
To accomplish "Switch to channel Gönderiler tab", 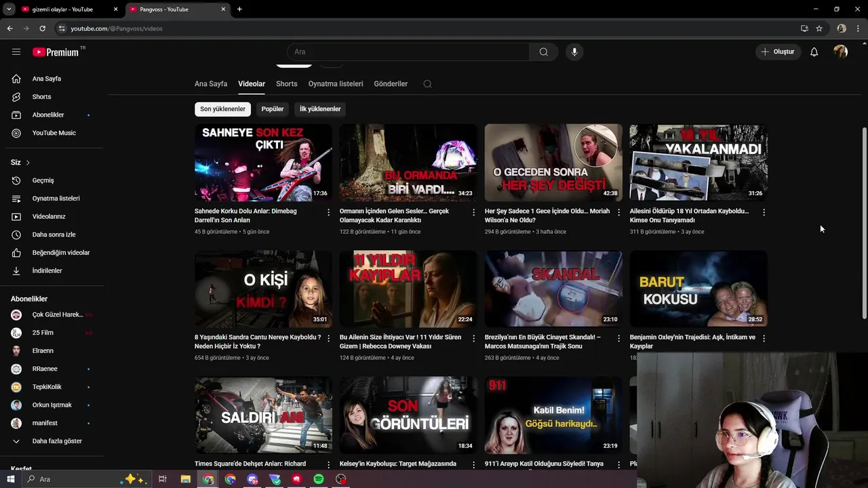I will [x=391, y=84].
